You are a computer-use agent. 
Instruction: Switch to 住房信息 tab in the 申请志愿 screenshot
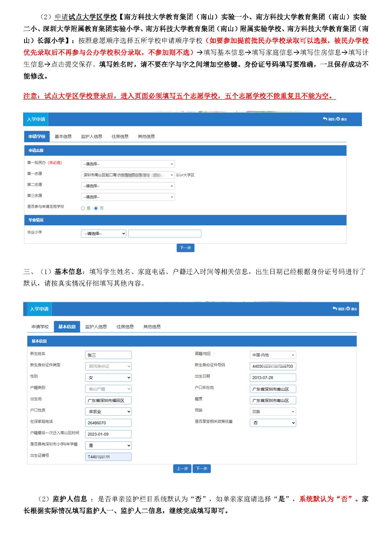pos(120,136)
